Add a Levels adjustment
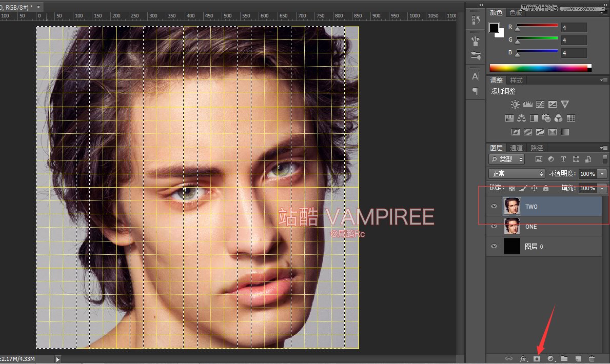610x364 pixels. click(527, 104)
